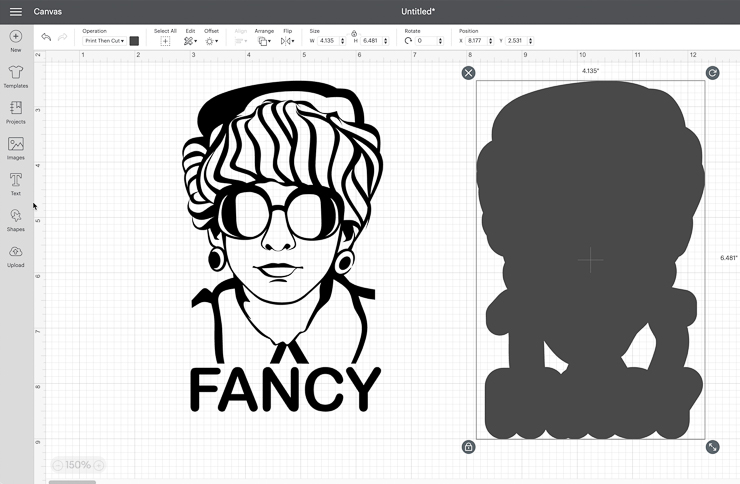Expand the Operation Print Then Cut dropdown
Image resolution: width=740 pixels, height=484 pixels.
(x=104, y=41)
